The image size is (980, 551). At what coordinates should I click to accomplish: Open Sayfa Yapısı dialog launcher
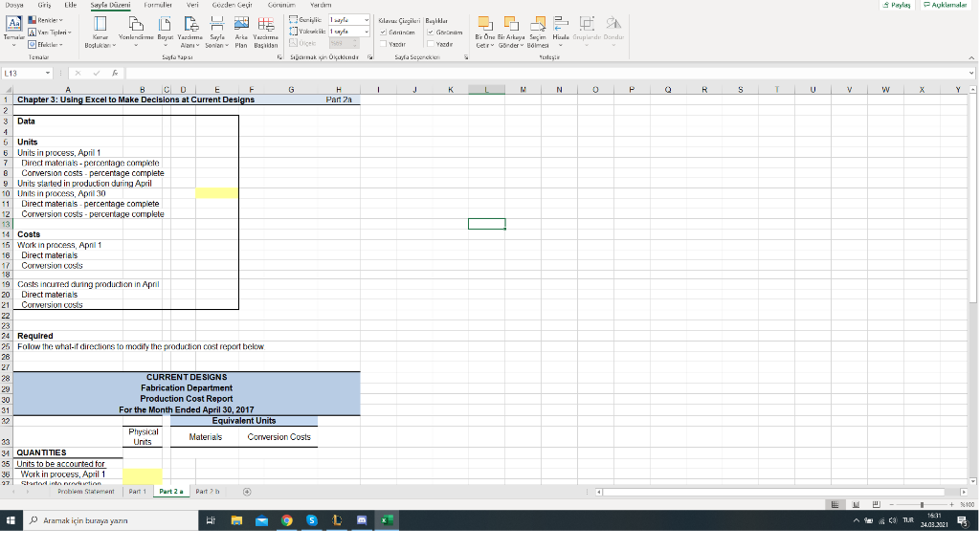[x=279, y=56]
